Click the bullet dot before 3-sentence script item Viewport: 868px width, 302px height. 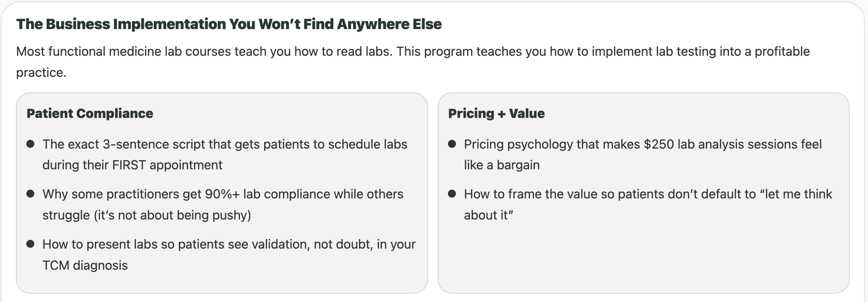[30, 144]
